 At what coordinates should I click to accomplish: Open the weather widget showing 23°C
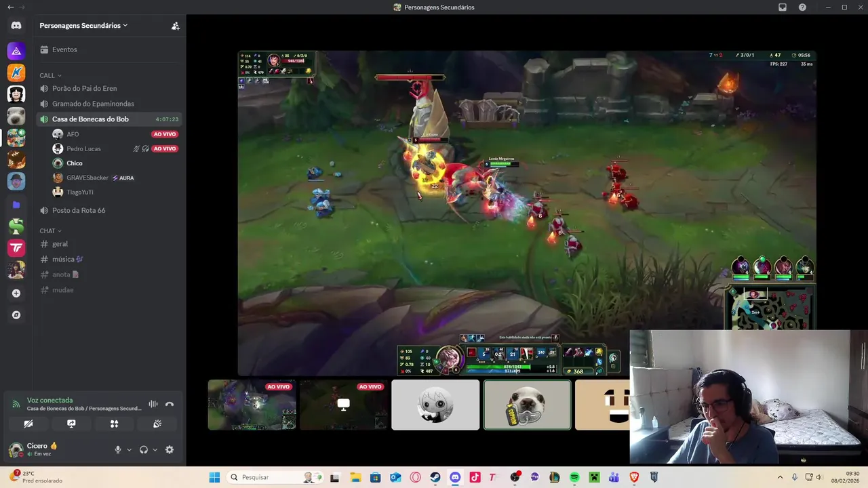(x=36, y=477)
